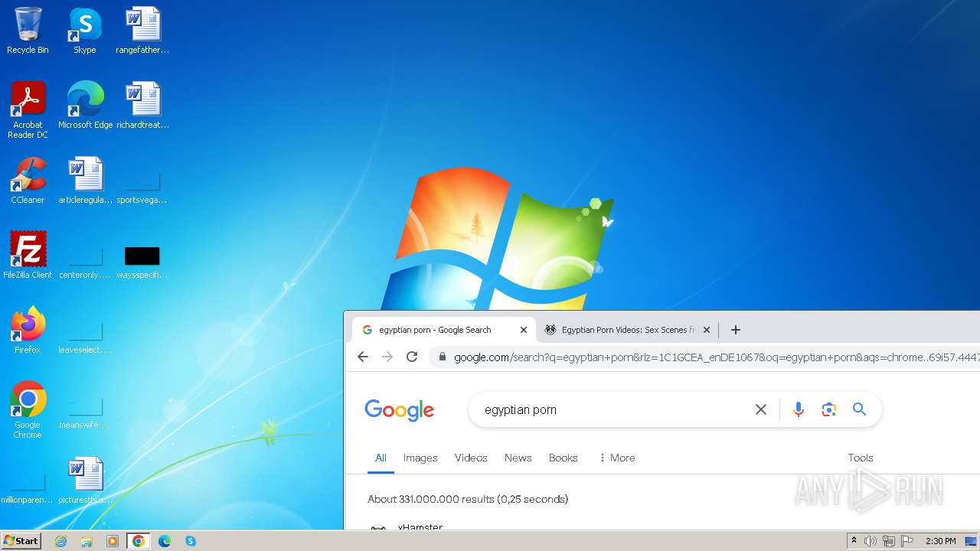Open Microsoft Edge desktop shortcut
Image resolution: width=980 pixels, height=551 pixels.
85,105
